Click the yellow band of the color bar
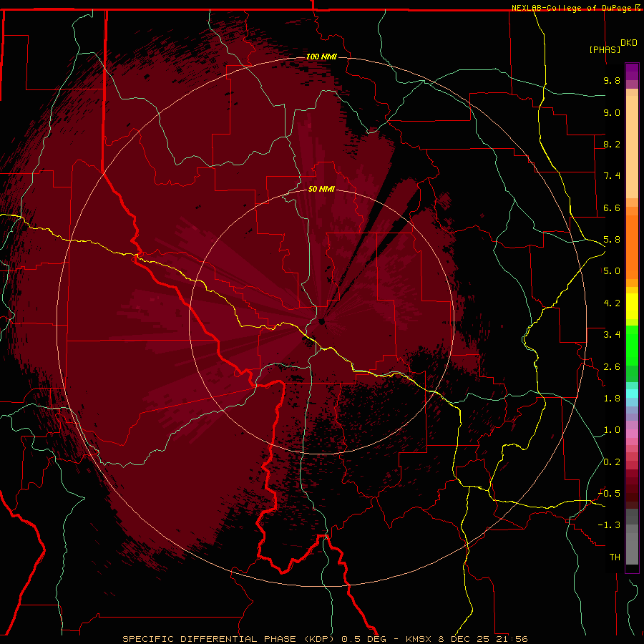The image size is (644, 644). (632, 306)
